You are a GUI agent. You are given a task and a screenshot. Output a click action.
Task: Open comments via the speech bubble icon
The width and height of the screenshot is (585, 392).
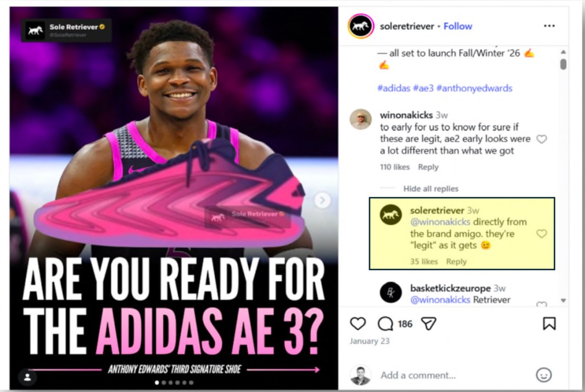click(385, 323)
